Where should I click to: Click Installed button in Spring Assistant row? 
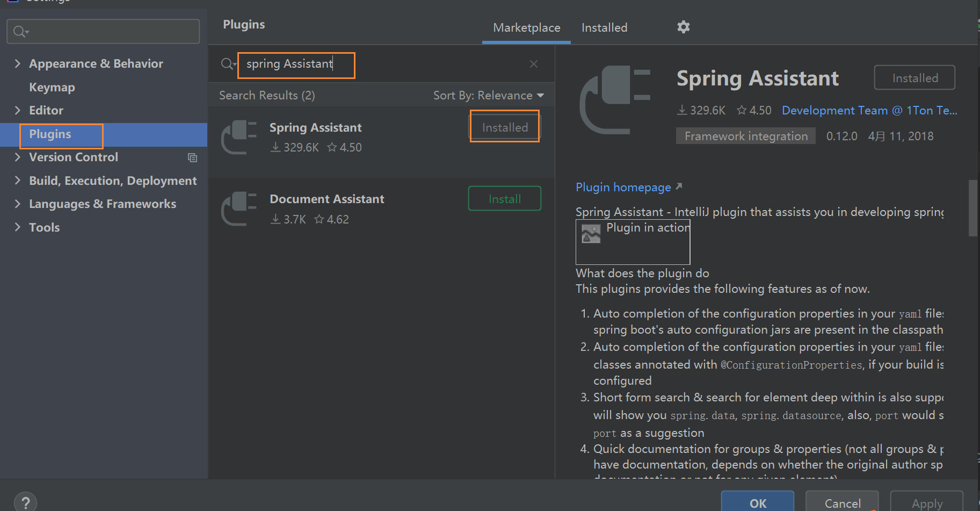[x=505, y=127]
